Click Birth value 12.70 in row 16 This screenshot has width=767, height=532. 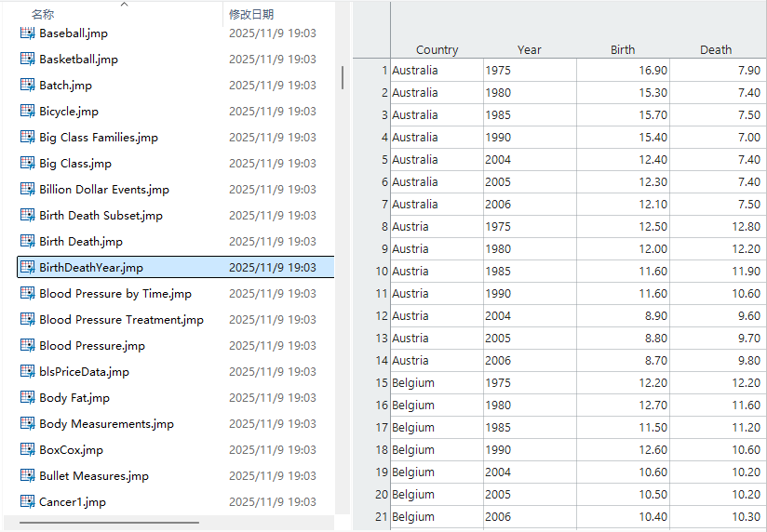pos(624,406)
